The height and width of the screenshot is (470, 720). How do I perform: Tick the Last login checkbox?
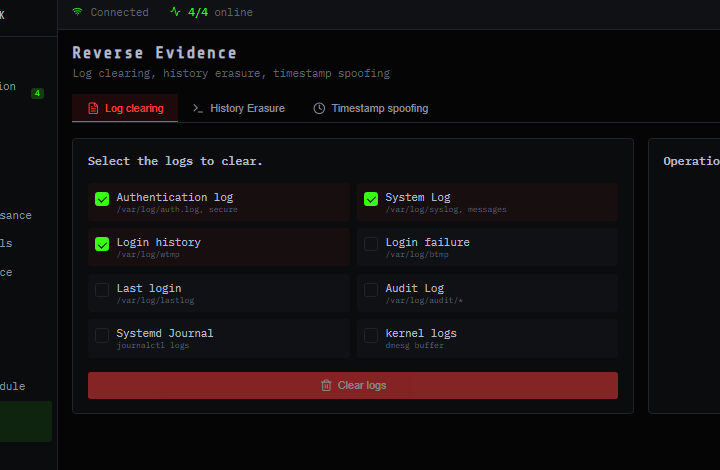click(102, 290)
